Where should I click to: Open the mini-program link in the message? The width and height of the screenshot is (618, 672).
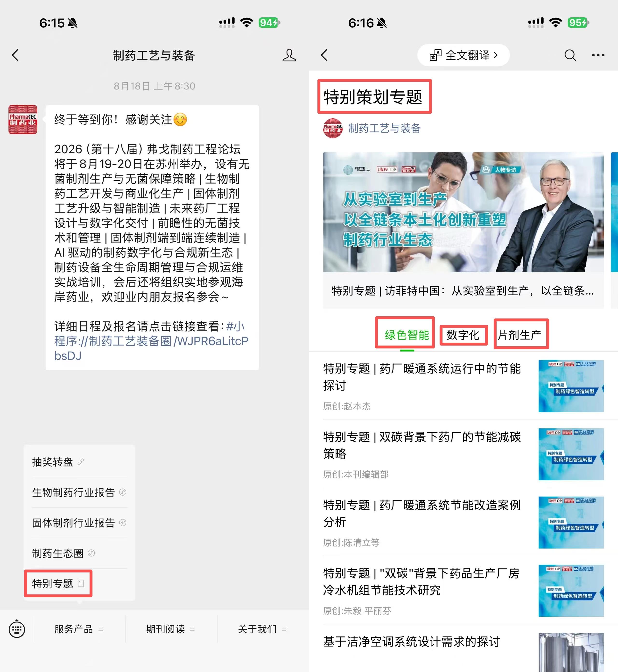coord(151,341)
